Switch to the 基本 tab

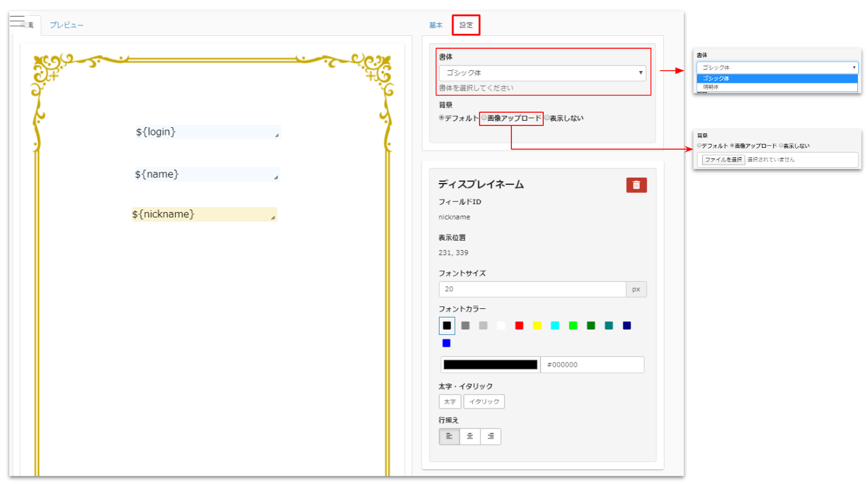[x=436, y=25]
